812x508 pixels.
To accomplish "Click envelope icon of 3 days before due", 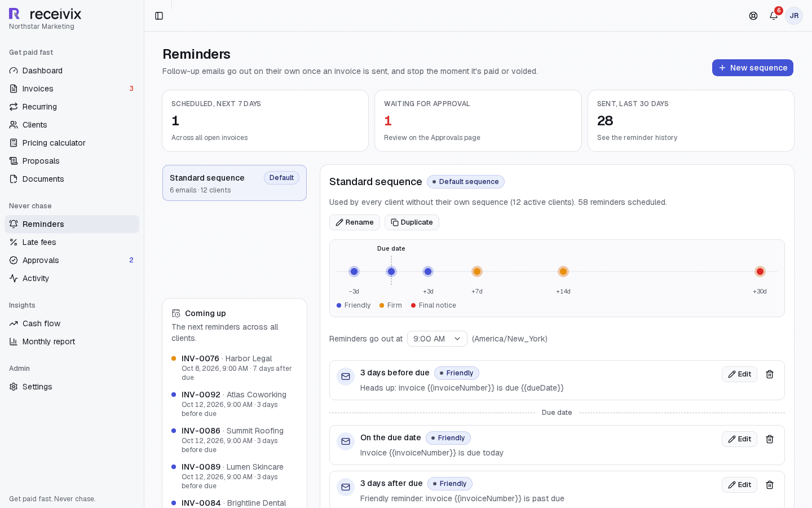I will [x=346, y=376].
